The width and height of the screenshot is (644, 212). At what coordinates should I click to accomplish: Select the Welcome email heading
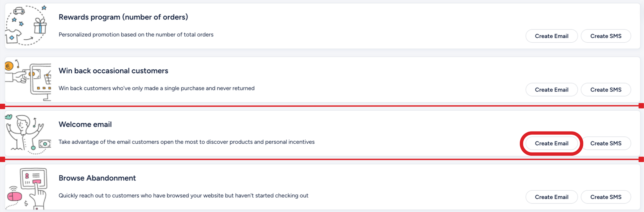coord(85,124)
